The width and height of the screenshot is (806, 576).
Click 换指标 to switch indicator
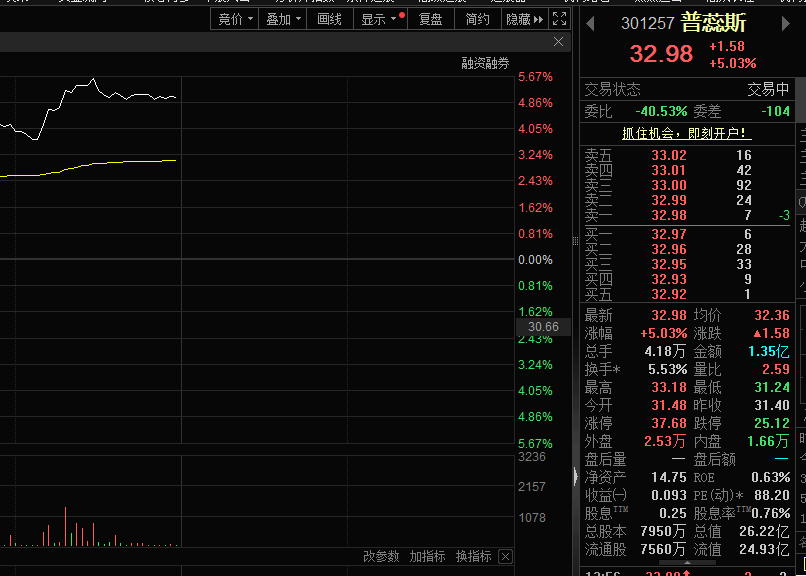(473, 556)
